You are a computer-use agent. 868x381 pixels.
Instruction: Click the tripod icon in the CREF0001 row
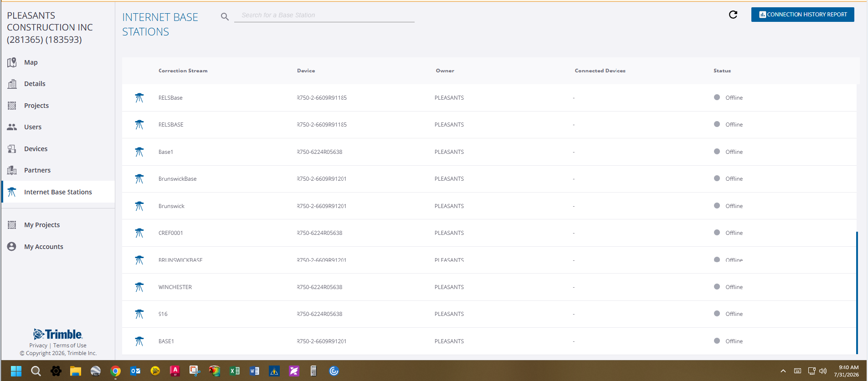point(139,233)
